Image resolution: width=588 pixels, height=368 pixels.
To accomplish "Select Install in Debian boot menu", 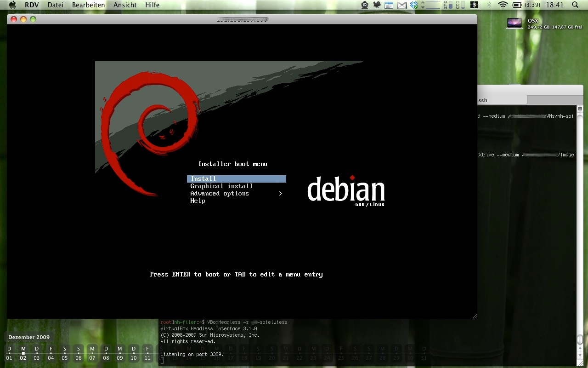I will (237, 179).
